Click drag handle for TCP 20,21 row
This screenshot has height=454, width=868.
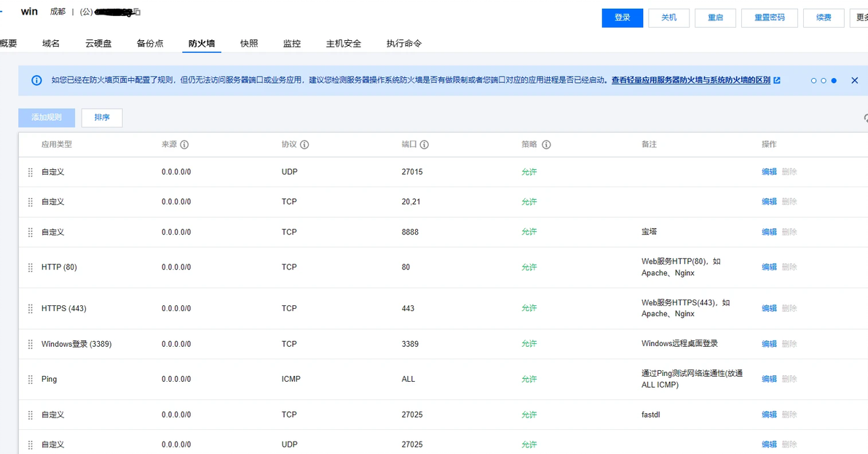tap(31, 202)
